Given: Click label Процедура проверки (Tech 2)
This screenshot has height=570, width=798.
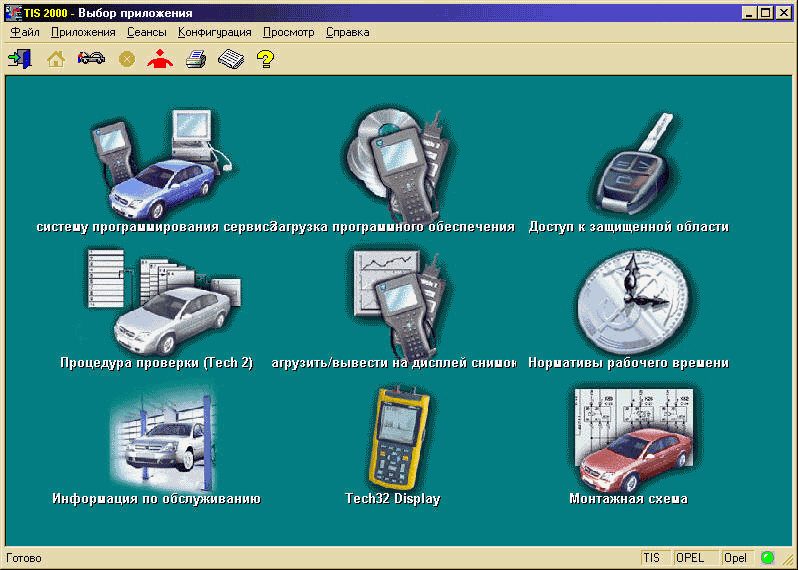Looking at the screenshot, I should coord(157,363).
